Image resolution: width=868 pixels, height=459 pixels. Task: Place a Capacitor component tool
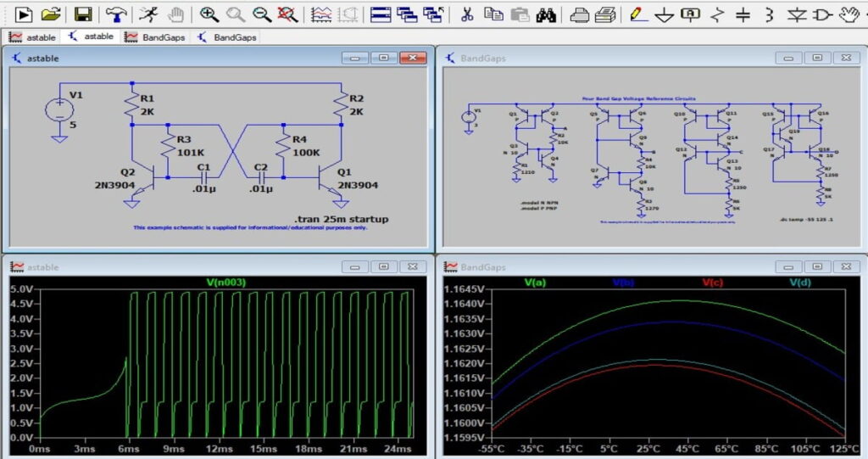[x=743, y=14]
